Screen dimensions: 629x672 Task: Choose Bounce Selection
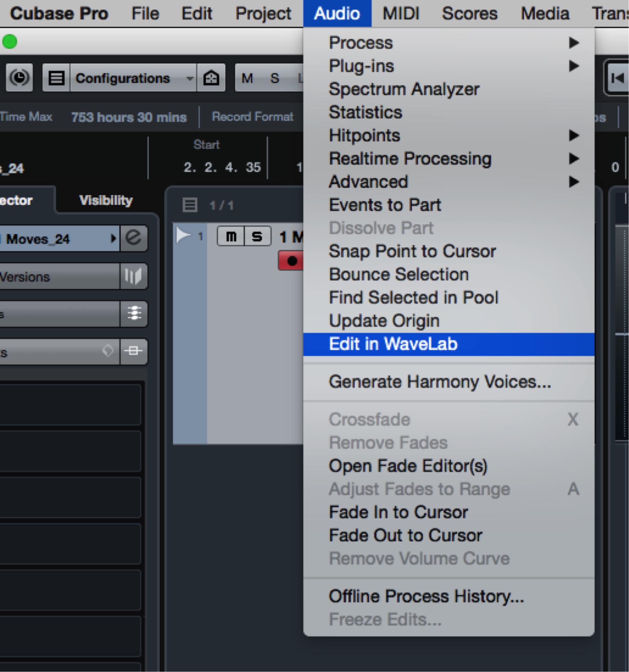(449, 274)
